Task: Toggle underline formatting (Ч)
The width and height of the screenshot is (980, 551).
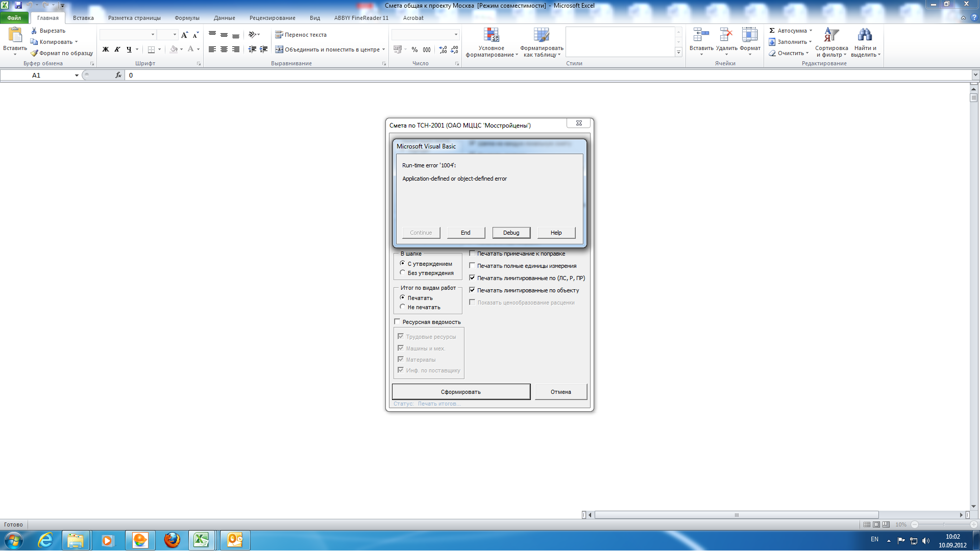Action: (x=129, y=49)
